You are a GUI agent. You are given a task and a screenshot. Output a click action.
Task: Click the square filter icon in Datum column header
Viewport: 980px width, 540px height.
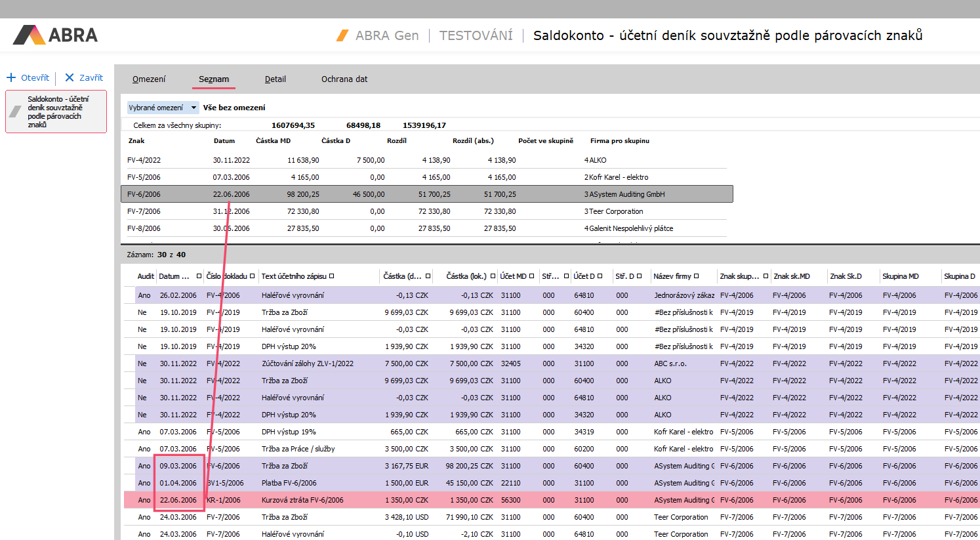pyautogui.click(x=199, y=276)
